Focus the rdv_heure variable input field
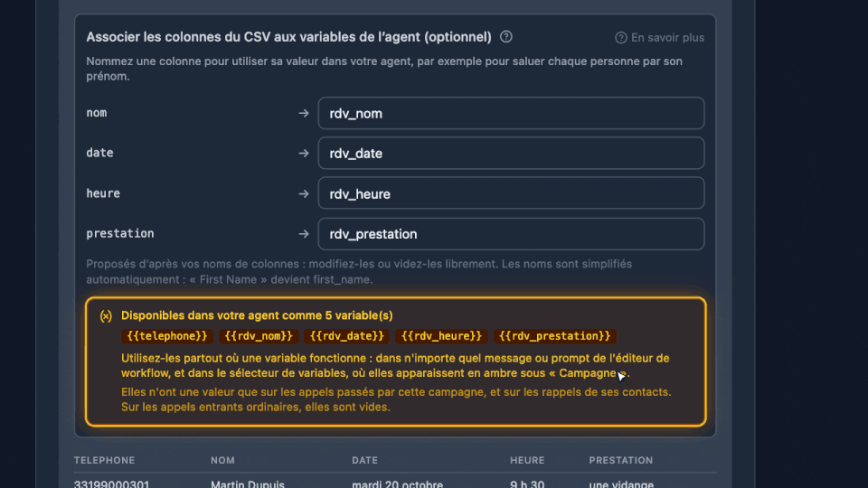 coord(511,193)
